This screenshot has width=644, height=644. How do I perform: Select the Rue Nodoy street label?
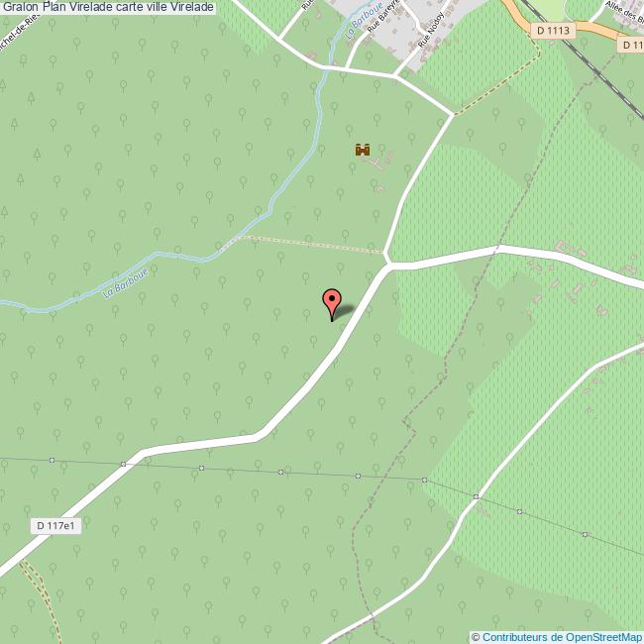click(x=431, y=30)
